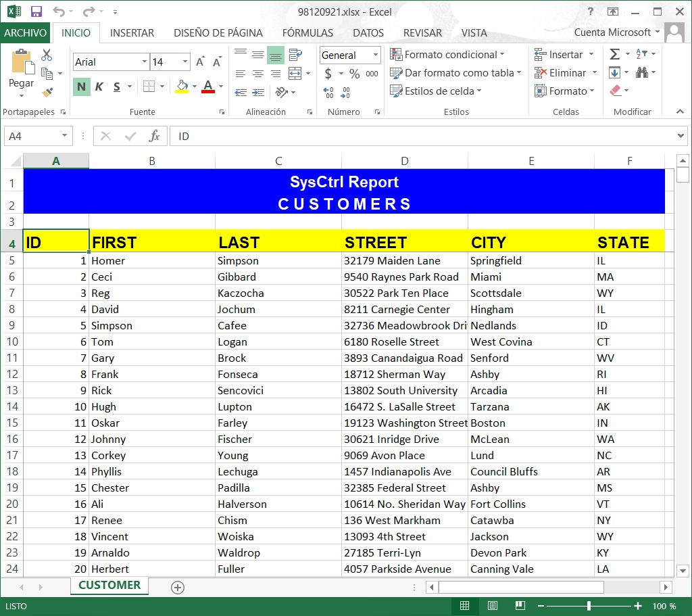The height and width of the screenshot is (616, 692).
Task: Toggle italic K formatting button
Action: (99, 87)
